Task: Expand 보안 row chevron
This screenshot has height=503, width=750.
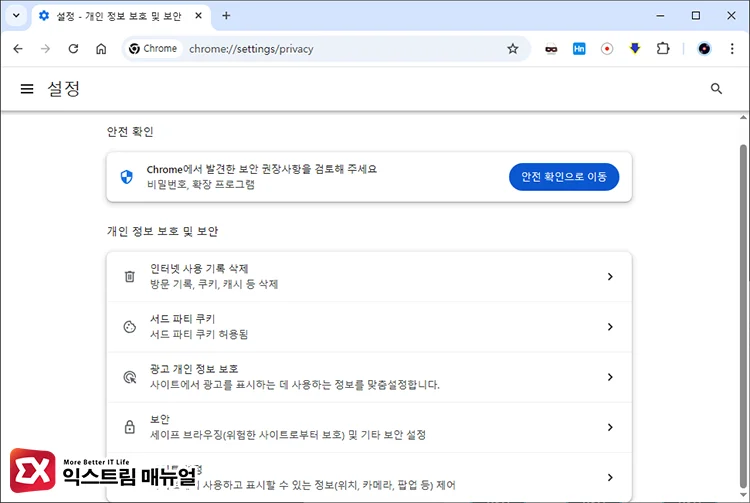Action: pos(610,427)
